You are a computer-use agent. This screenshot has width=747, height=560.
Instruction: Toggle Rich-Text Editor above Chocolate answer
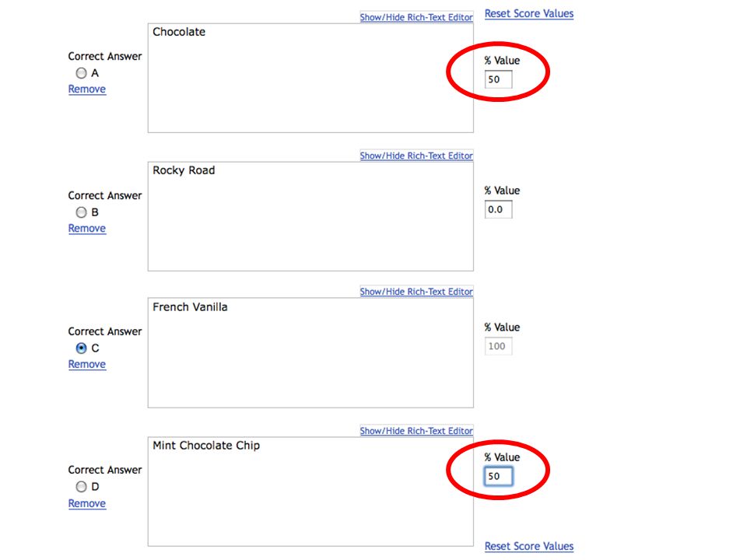[416, 17]
